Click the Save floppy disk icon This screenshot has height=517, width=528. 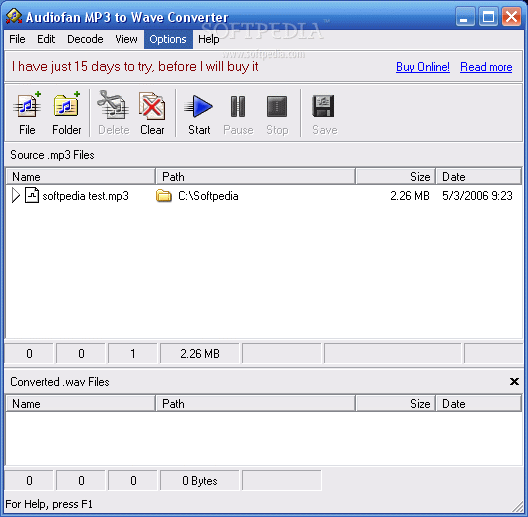pos(323,106)
